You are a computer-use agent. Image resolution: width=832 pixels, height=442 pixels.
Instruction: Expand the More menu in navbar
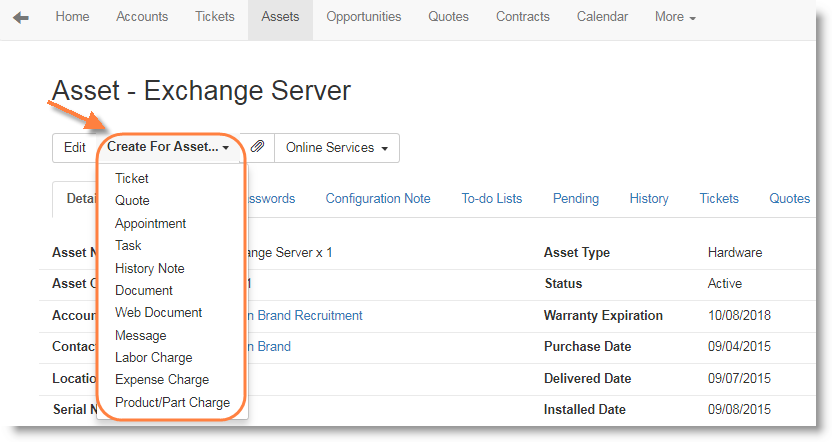(675, 17)
